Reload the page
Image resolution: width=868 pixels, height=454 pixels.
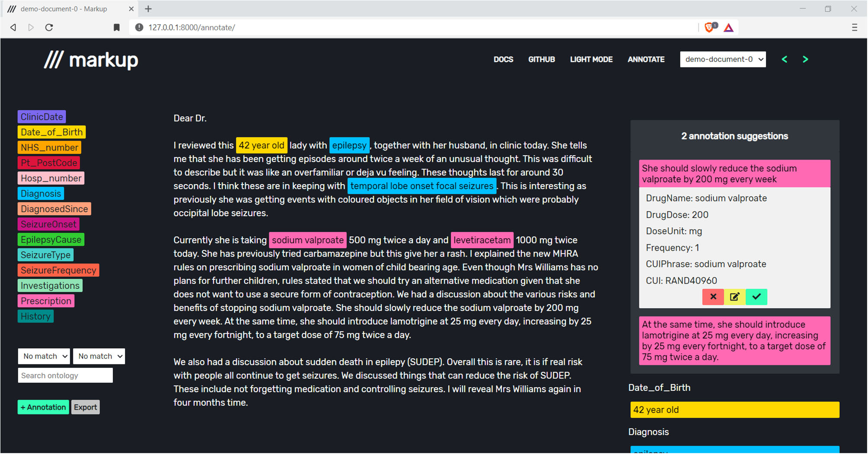pos(49,27)
